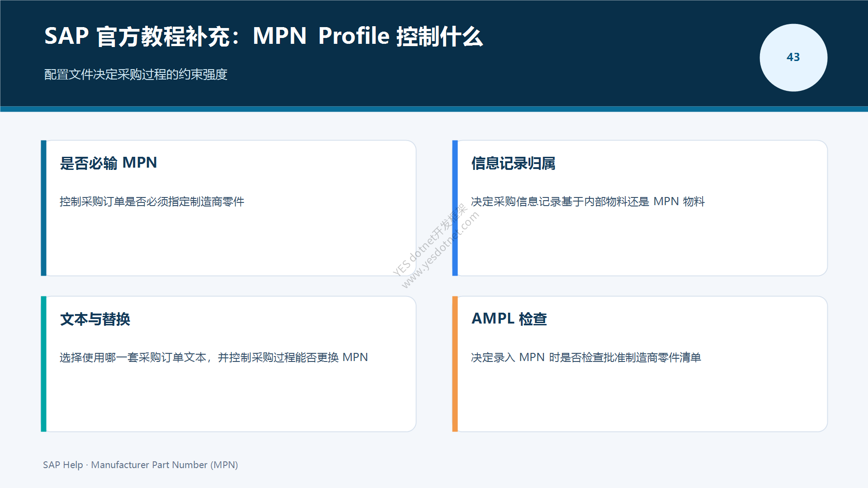
Task: Click the page number 43 circle
Action: [x=793, y=57]
